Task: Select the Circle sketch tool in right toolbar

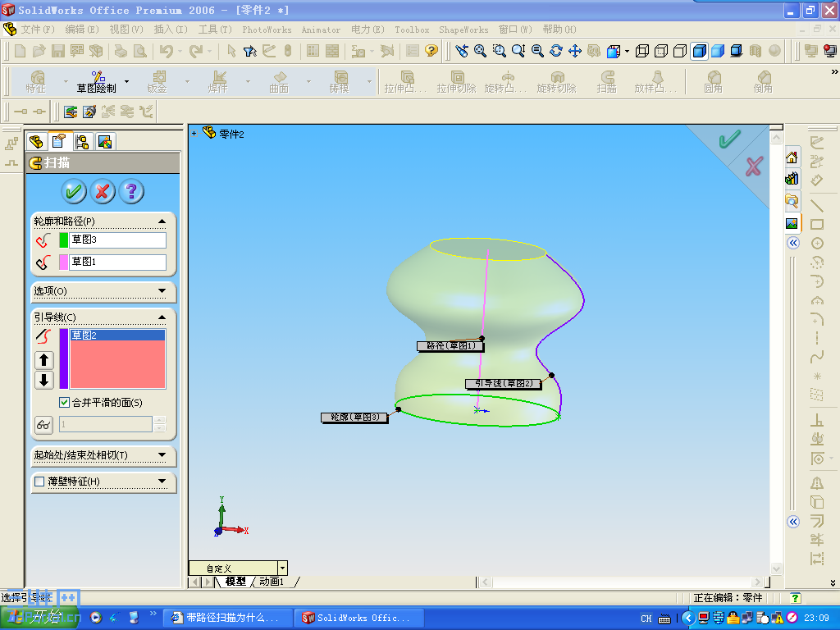Action: pyautogui.click(x=816, y=243)
